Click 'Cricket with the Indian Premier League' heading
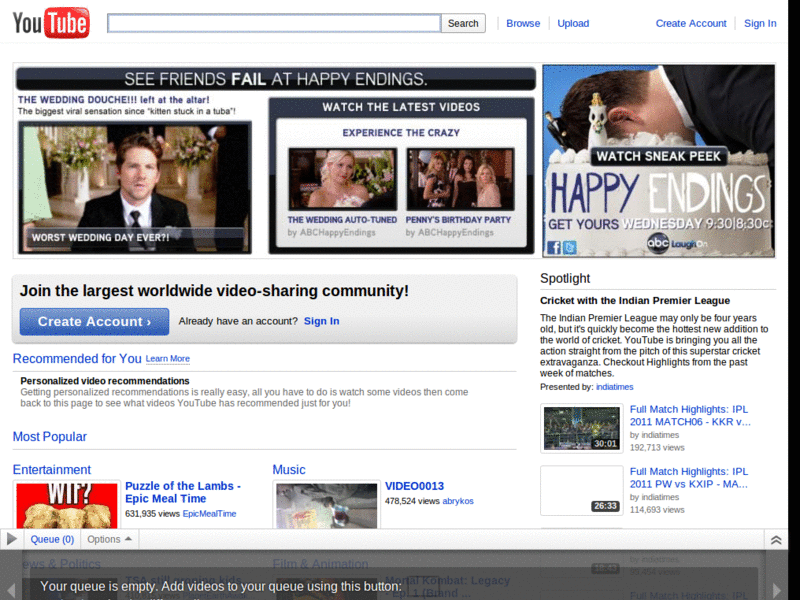 click(x=635, y=301)
